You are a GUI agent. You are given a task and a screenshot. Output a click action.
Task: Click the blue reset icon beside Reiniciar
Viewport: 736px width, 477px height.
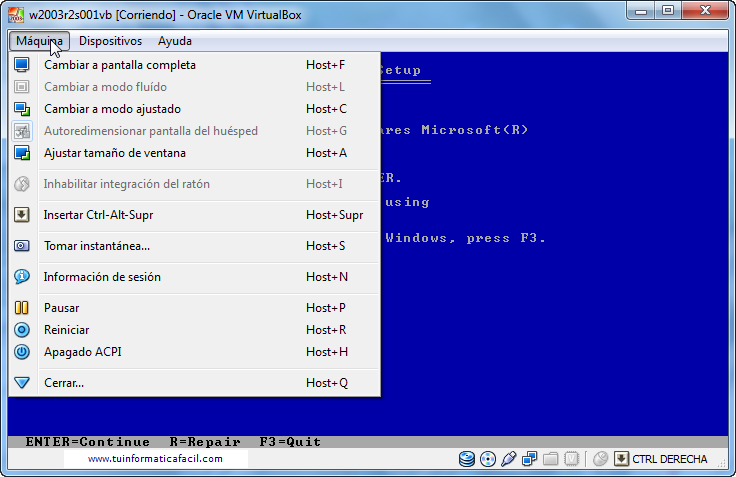tap(22, 330)
